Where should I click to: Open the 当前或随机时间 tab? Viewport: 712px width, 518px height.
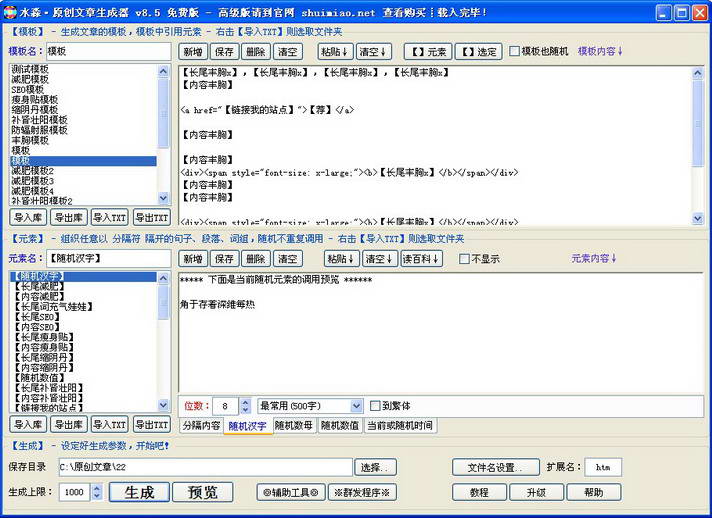click(x=399, y=426)
